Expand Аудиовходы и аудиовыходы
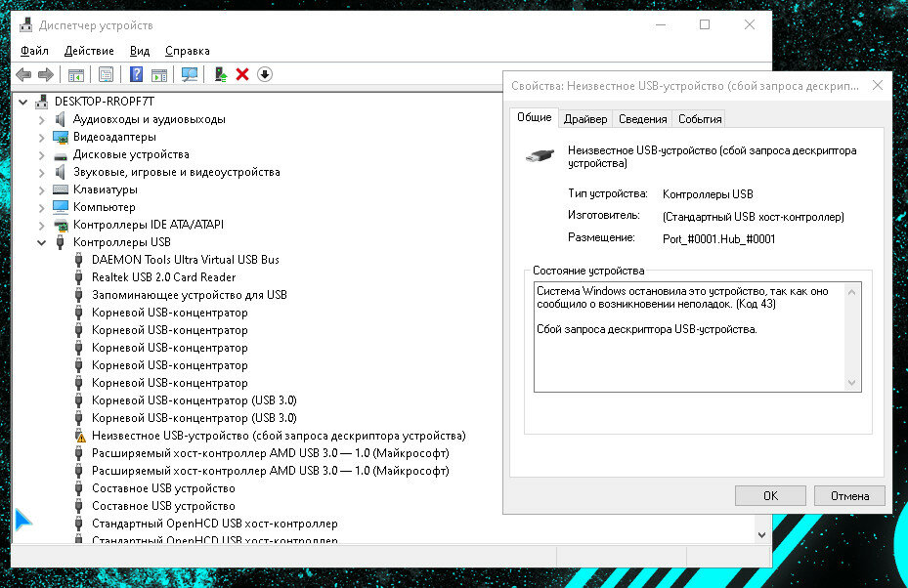 (x=42, y=120)
